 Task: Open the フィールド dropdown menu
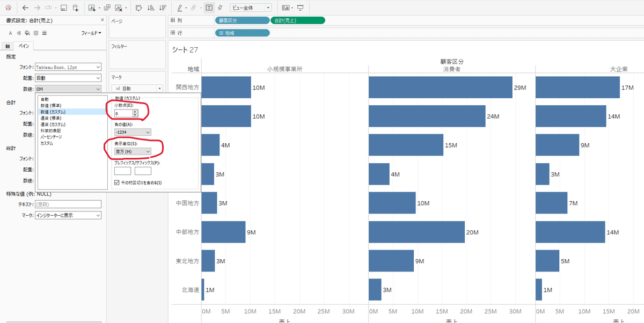pos(91,33)
